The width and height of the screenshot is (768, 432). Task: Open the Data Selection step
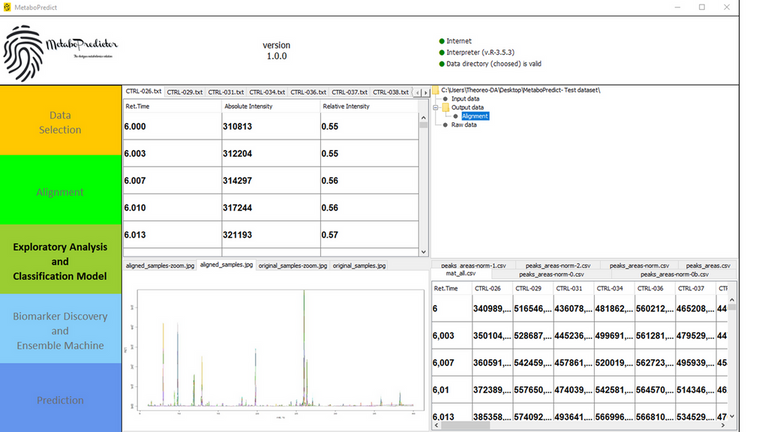(60, 120)
